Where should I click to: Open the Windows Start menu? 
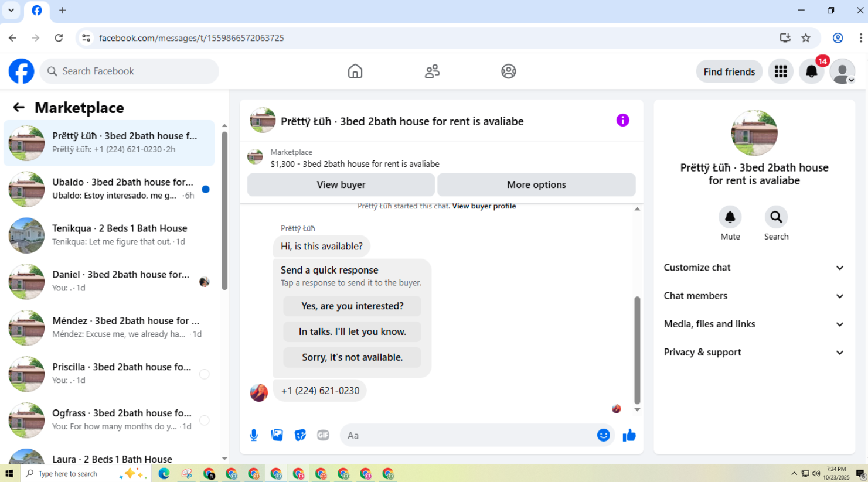click(9, 474)
